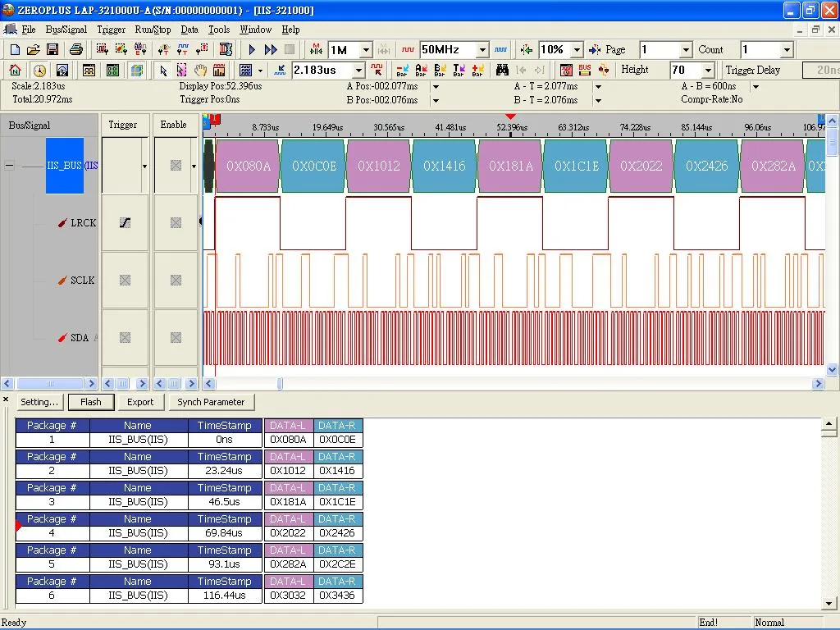Click the trigger position left-arrow icon

click(x=526, y=50)
